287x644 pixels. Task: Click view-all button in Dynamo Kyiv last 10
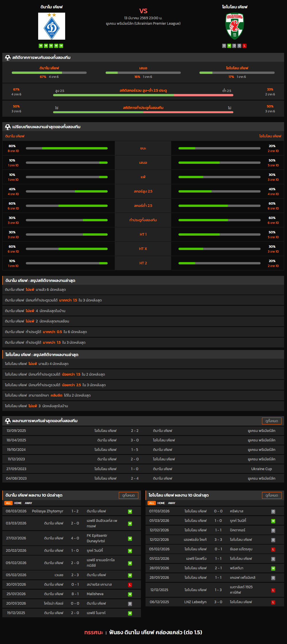[x=128, y=495]
